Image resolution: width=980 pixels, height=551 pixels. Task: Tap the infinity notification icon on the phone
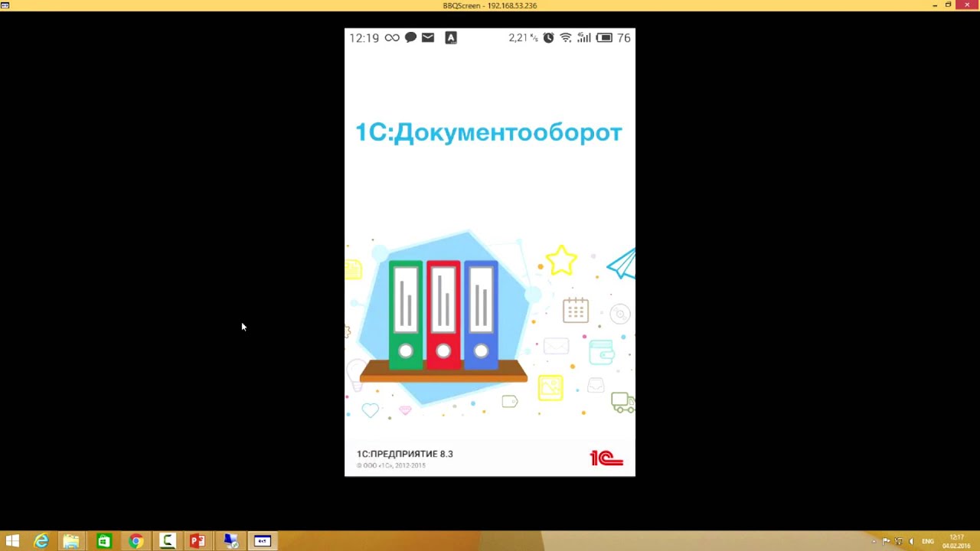(392, 37)
